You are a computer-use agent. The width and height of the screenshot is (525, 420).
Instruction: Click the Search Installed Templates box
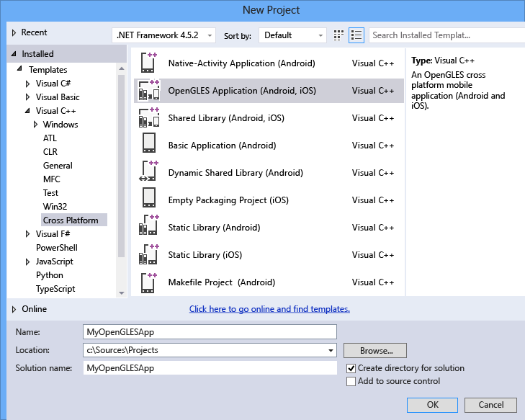pos(447,35)
